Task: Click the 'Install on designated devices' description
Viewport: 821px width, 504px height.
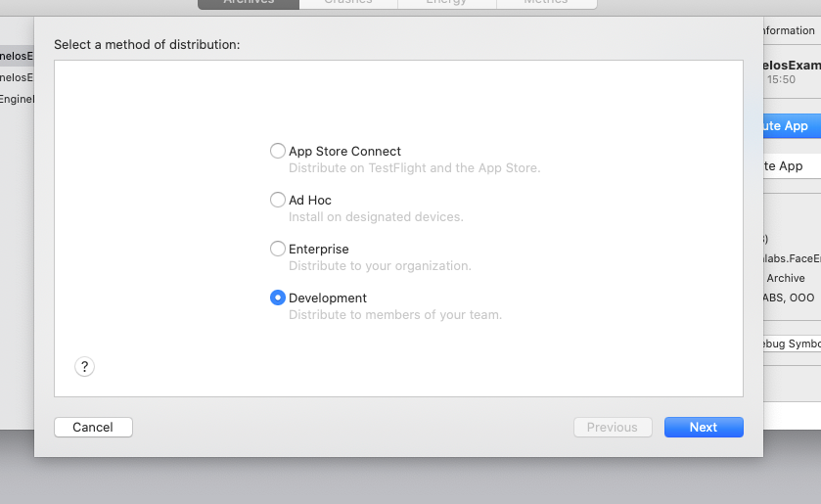Action: [376, 217]
